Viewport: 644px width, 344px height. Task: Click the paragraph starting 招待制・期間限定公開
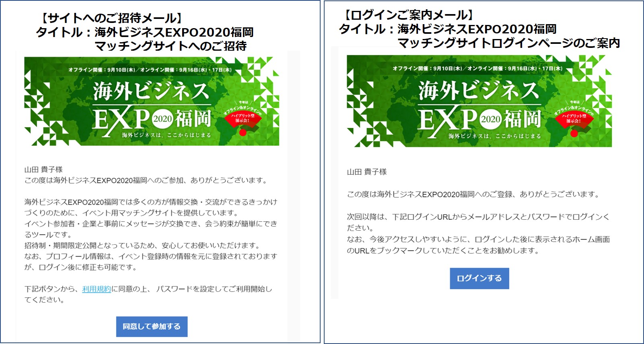[x=142, y=245]
